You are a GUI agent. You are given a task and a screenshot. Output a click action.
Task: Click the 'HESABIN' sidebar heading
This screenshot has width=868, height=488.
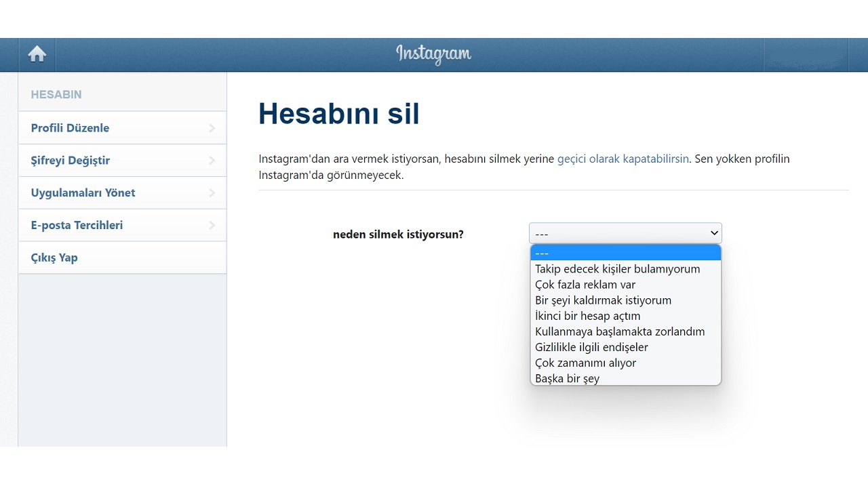point(56,95)
